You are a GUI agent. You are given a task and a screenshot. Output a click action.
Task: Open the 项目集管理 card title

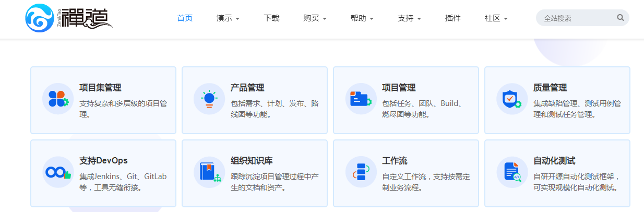[x=100, y=88]
